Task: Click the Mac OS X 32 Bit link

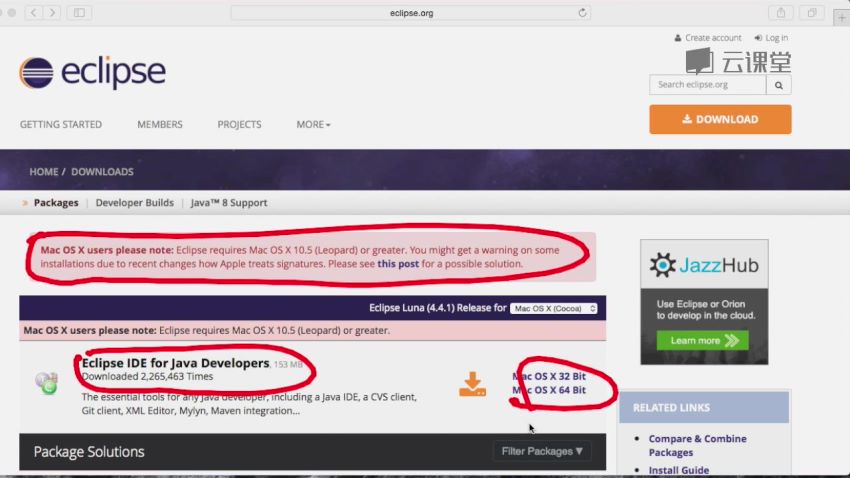Action: [x=549, y=376]
